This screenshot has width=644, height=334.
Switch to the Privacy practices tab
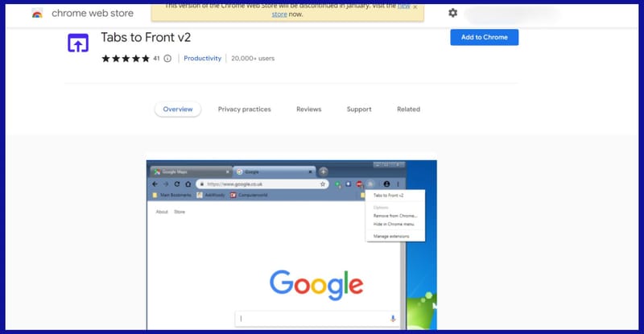[x=244, y=109]
